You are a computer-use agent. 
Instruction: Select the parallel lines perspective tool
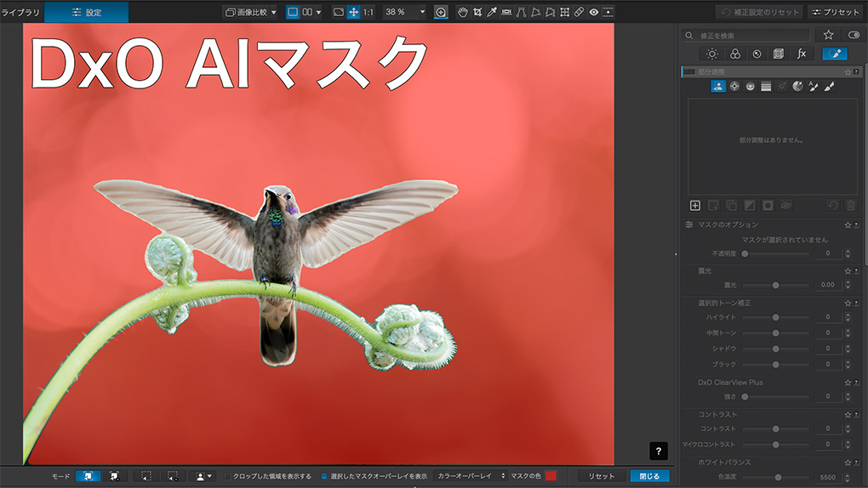[521, 12]
